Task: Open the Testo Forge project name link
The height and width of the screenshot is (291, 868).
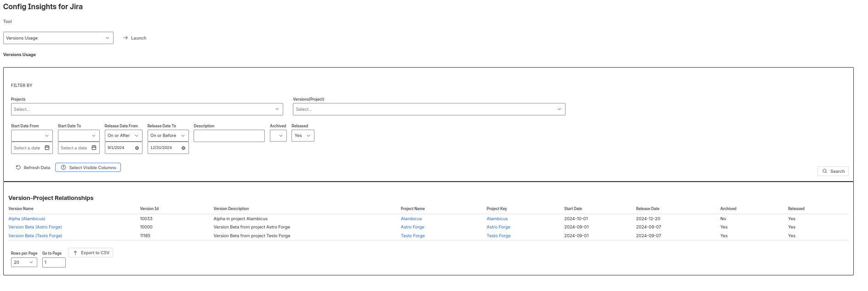Action: (412, 236)
